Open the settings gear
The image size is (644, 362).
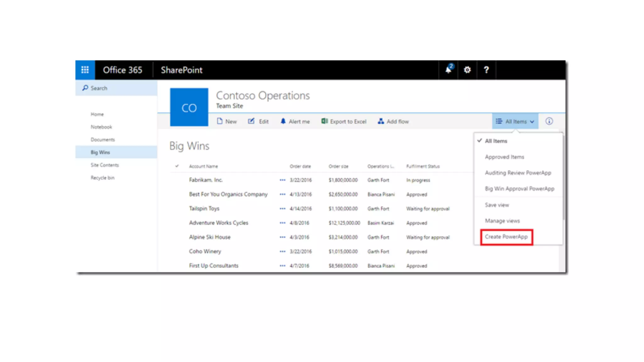[x=467, y=70]
